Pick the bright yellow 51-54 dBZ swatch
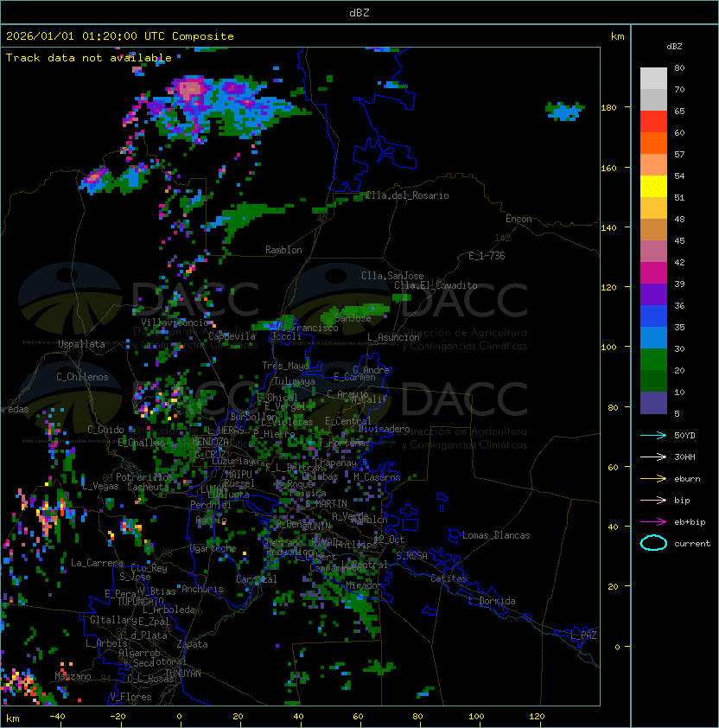This screenshot has height=728, width=719. point(653,187)
